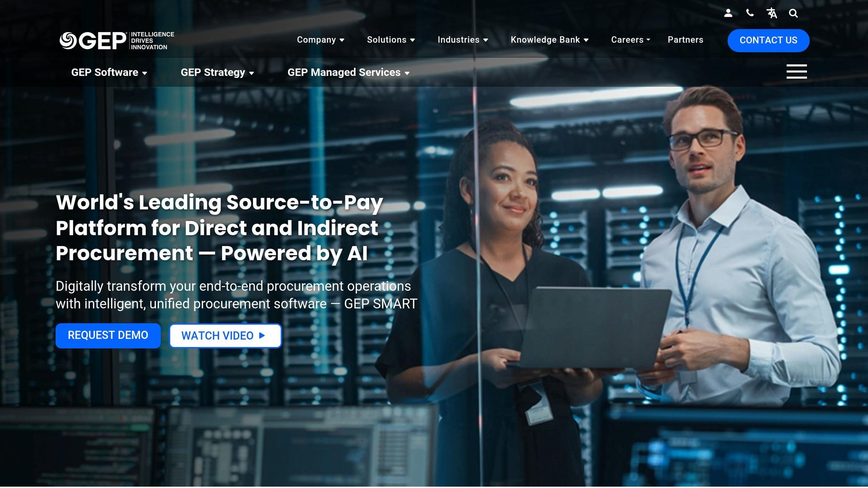
Task: Click the search magnifier icon
Action: pos(793,14)
